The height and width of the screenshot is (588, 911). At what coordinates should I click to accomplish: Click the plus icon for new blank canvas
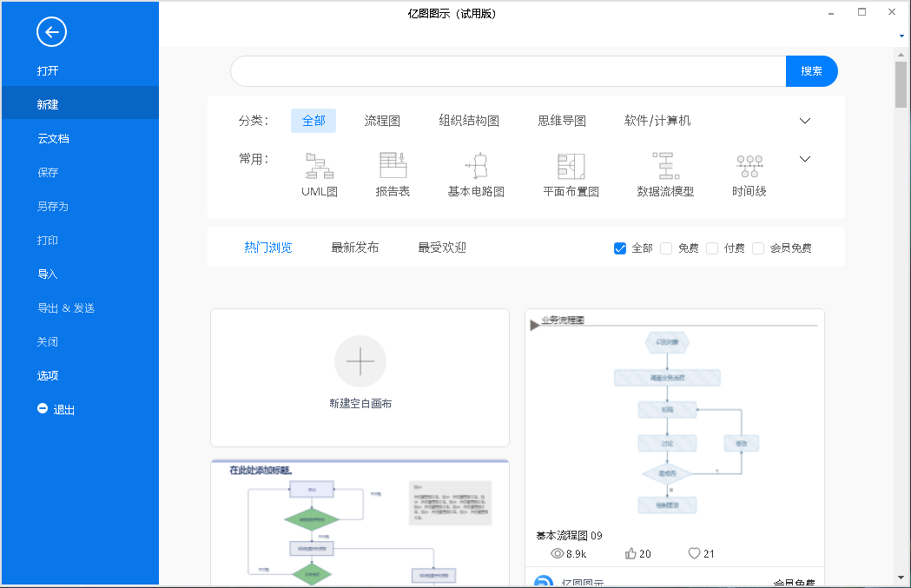pyautogui.click(x=360, y=360)
